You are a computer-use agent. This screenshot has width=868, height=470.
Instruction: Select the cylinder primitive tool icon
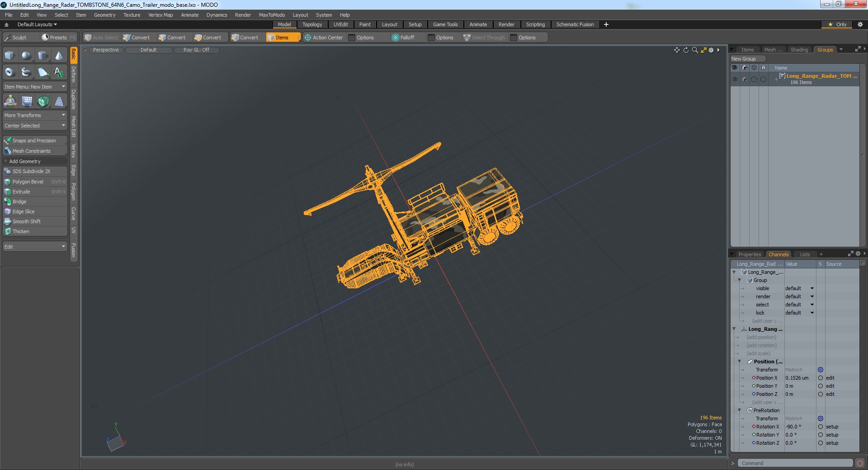[x=42, y=56]
